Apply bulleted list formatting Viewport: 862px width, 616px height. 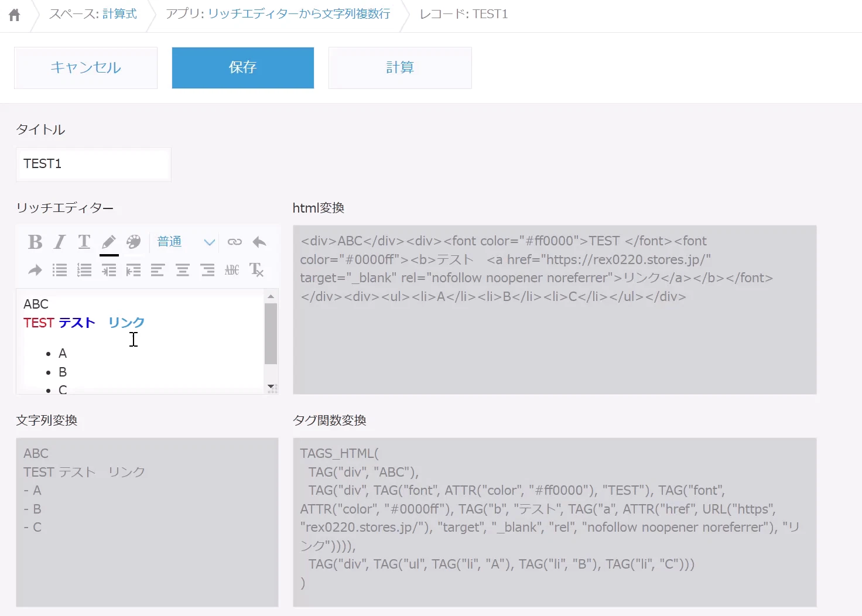tap(60, 270)
